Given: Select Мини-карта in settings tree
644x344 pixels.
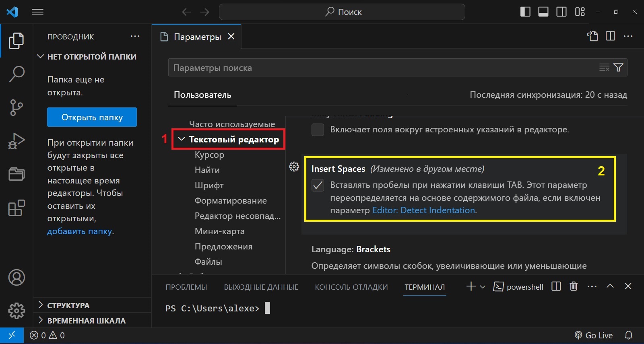Looking at the screenshot, I should (219, 231).
